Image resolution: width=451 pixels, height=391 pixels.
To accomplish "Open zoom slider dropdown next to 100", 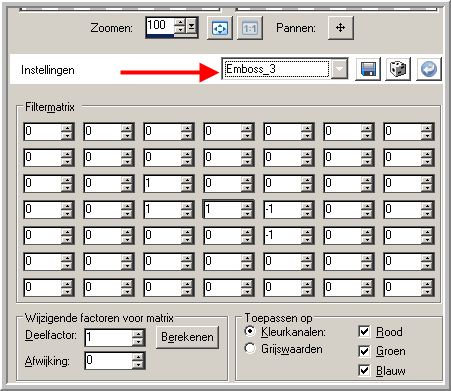I will coord(191,26).
